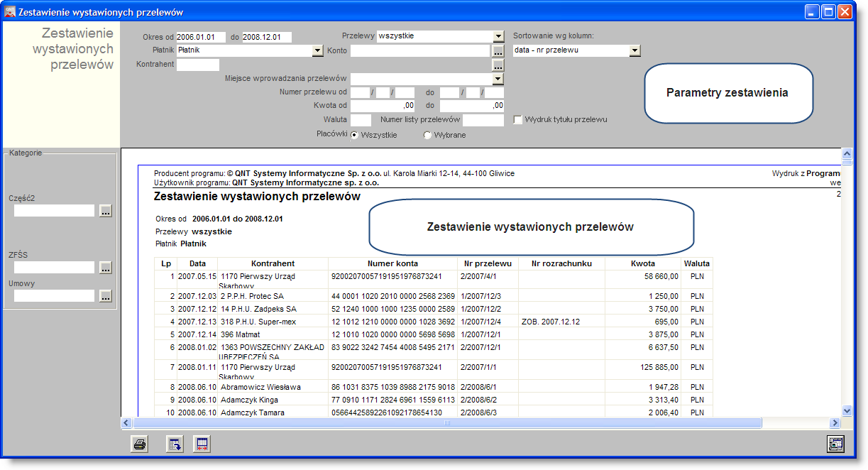Click the transfer number 1/2007/12/4

coord(480,322)
